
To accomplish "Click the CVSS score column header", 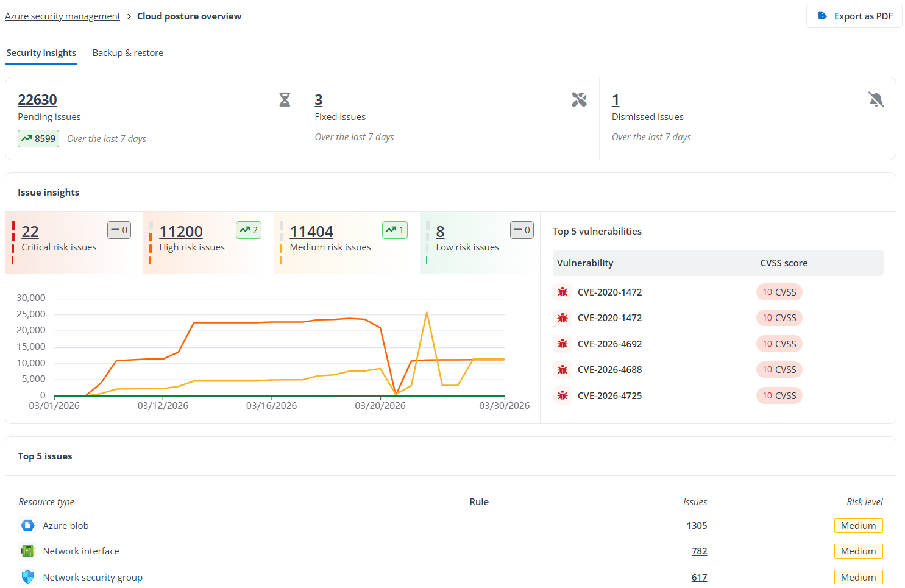I will pyautogui.click(x=784, y=263).
